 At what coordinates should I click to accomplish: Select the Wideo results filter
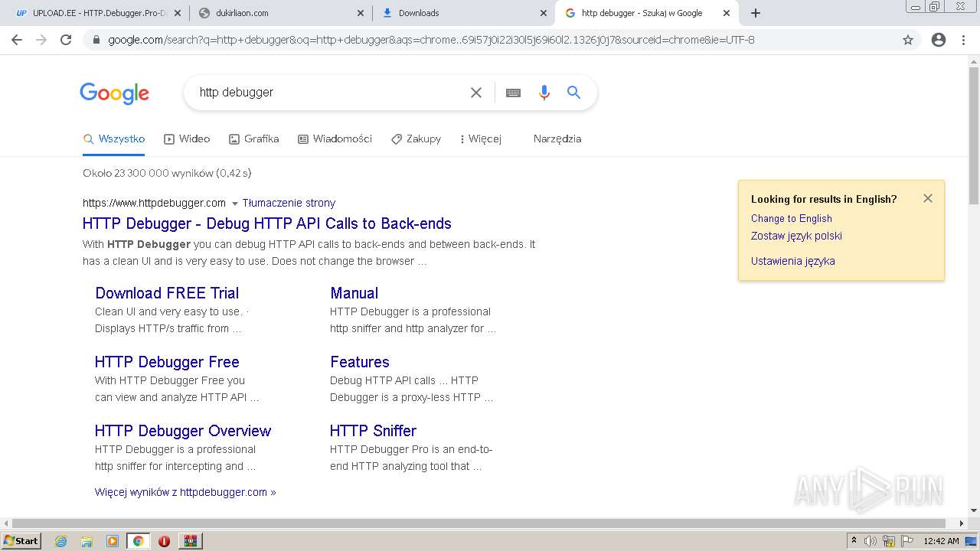click(x=187, y=139)
